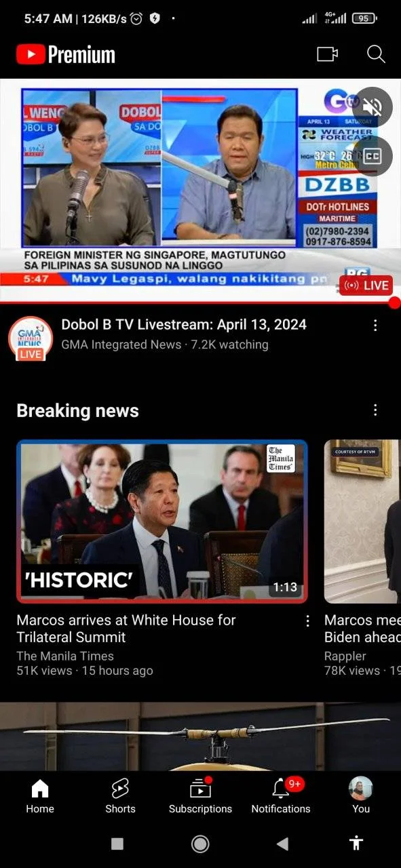Viewport: 401px width, 868px height.
Task: Tap the red LIVE badge on video
Action: (366, 285)
